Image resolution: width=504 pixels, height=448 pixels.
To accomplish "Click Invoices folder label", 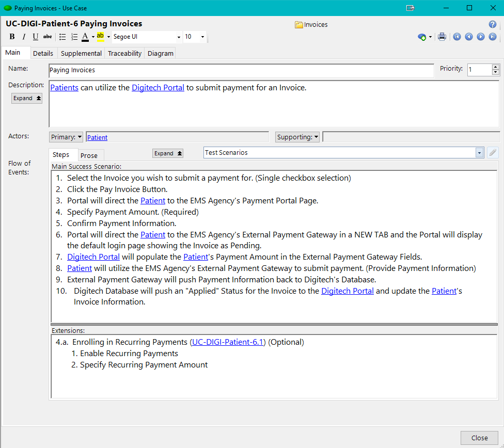I will [316, 25].
